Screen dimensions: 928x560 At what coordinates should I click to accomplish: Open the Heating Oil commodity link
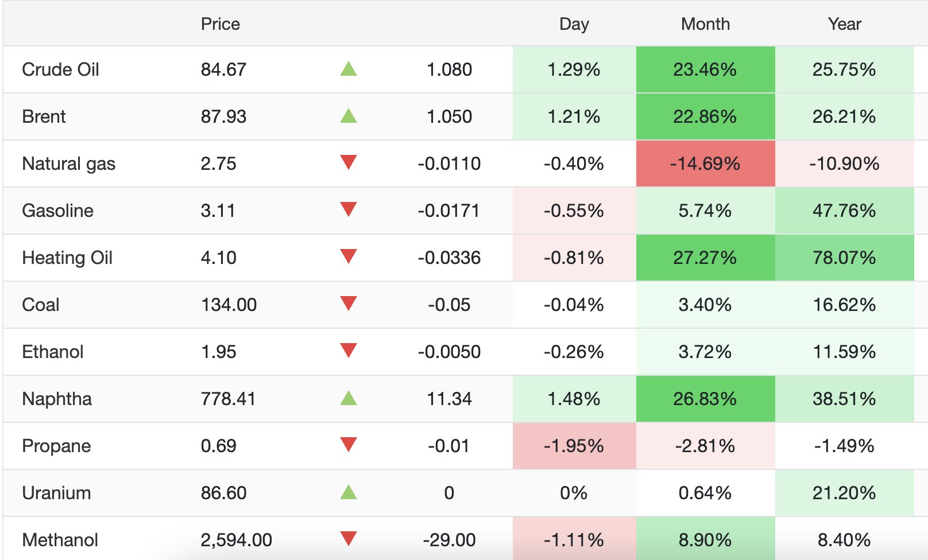coord(67,258)
